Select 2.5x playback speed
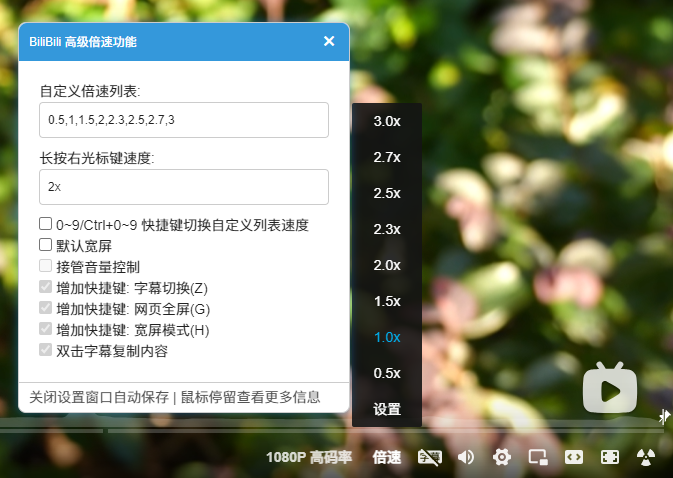 387,194
